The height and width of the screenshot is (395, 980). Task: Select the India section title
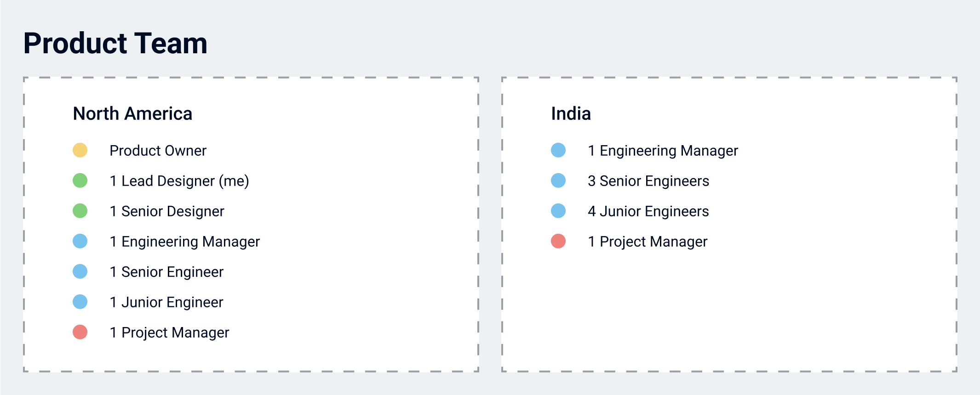pos(571,113)
